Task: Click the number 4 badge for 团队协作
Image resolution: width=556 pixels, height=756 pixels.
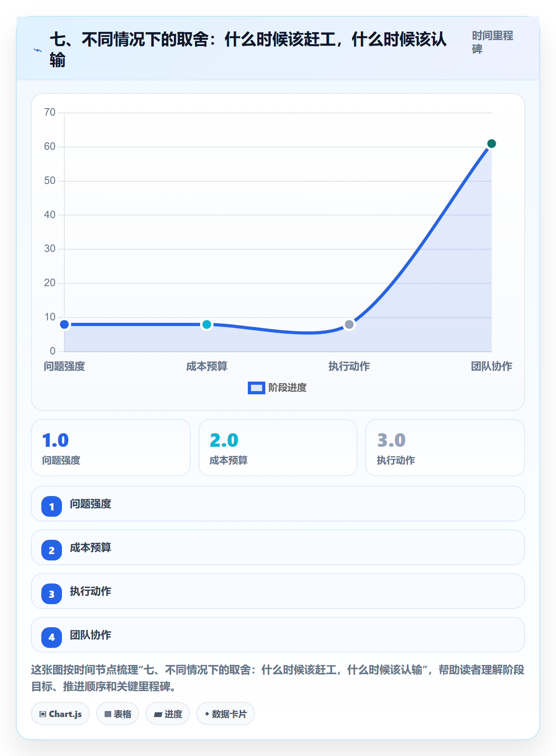Action: point(52,638)
